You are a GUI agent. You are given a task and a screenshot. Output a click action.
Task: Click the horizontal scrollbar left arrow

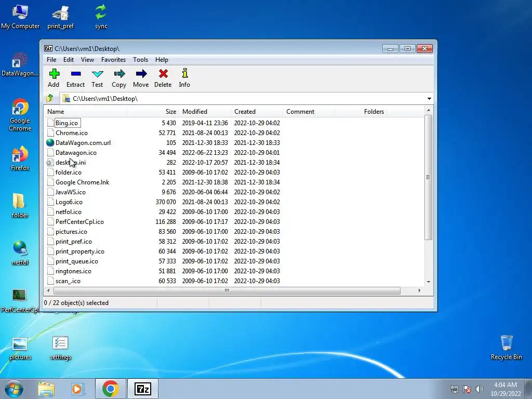tap(48, 291)
